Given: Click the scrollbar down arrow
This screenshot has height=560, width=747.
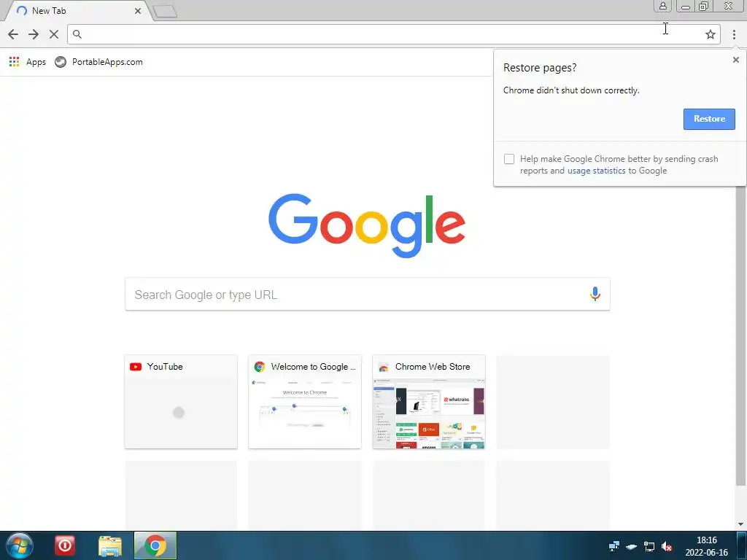Looking at the screenshot, I should pyautogui.click(x=741, y=524).
